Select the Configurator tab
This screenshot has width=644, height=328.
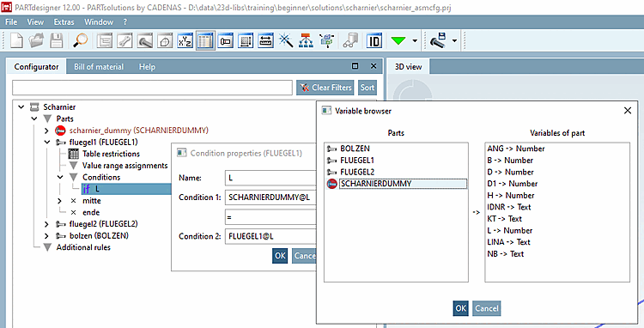(x=36, y=66)
